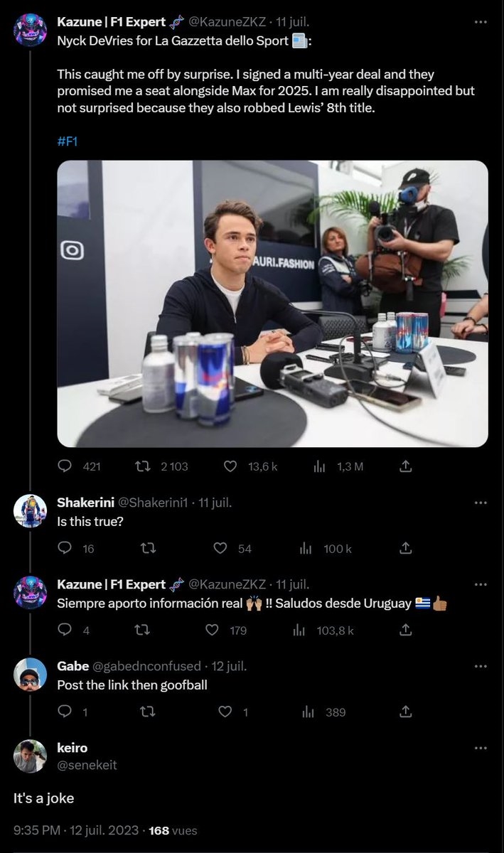Share Gabe's reply tweet
The width and height of the screenshot is (504, 853).
[406, 712]
